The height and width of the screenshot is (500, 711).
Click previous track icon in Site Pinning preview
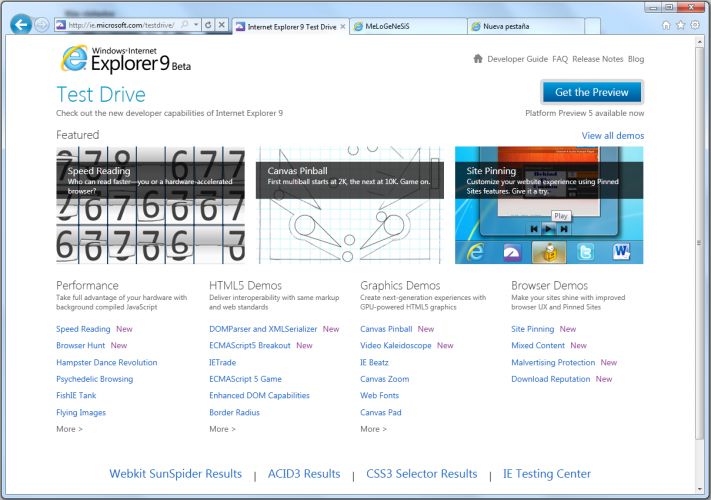534,229
